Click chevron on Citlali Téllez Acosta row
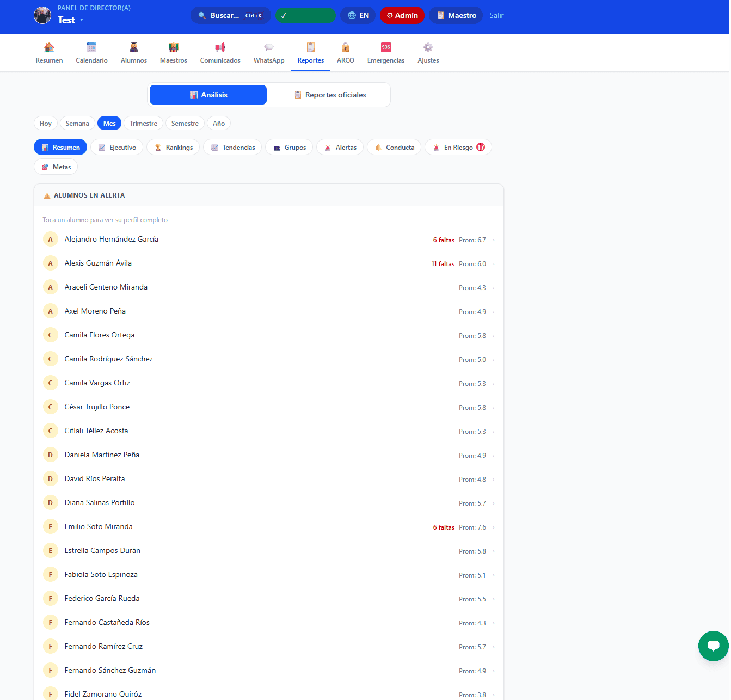Image resolution: width=731 pixels, height=700 pixels. click(x=494, y=432)
